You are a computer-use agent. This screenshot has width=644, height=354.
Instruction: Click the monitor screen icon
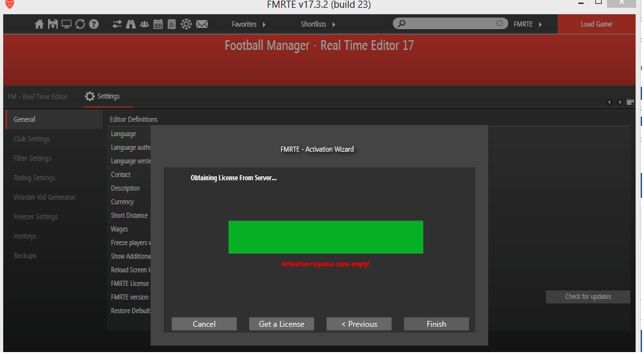pos(66,24)
